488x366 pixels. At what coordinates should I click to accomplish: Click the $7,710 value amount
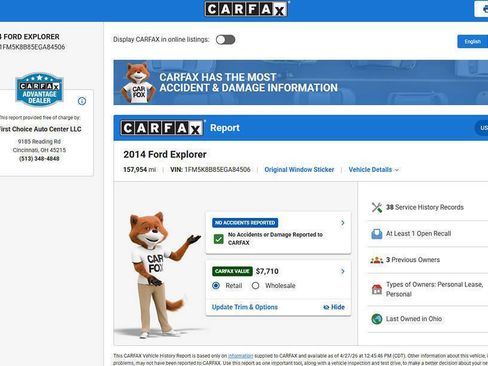[267, 271]
